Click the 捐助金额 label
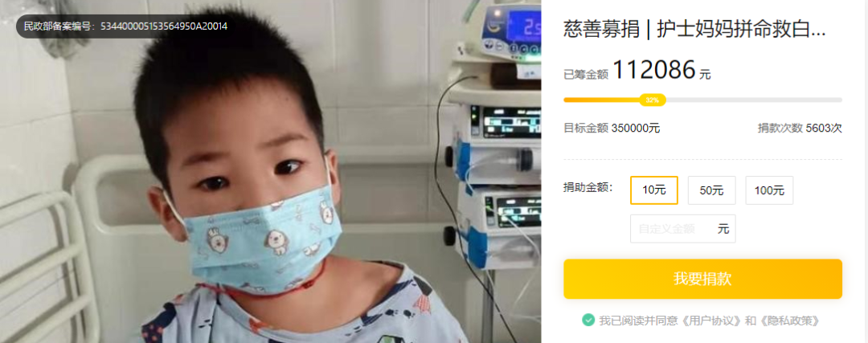868x343 pixels. (x=588, y=187)
